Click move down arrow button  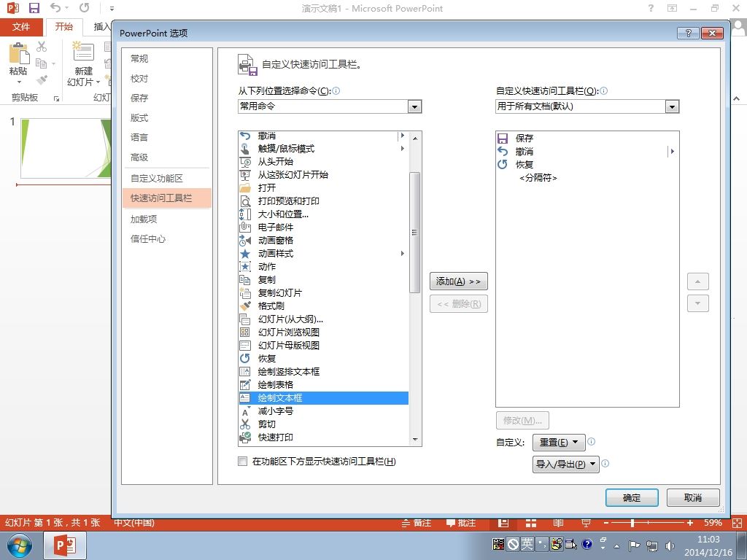(x=698, y=303)
